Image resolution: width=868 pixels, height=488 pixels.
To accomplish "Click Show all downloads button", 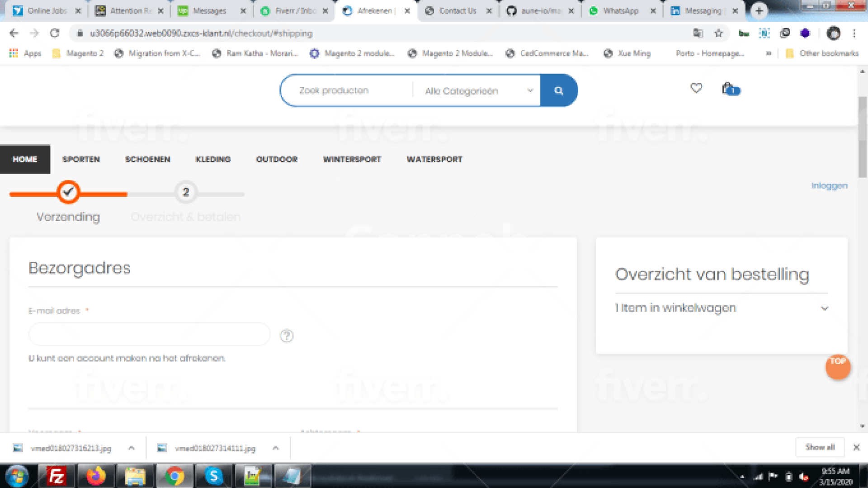I will [x=820, y=447].
